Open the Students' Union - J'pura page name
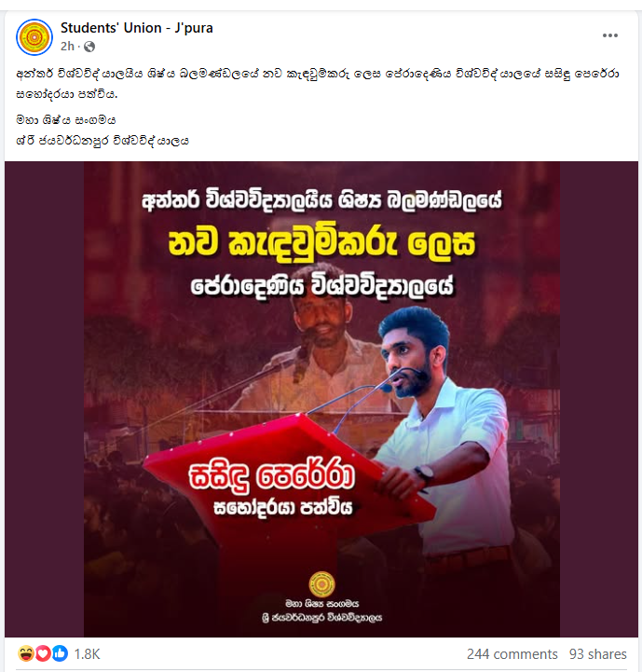 click(137, 28)
